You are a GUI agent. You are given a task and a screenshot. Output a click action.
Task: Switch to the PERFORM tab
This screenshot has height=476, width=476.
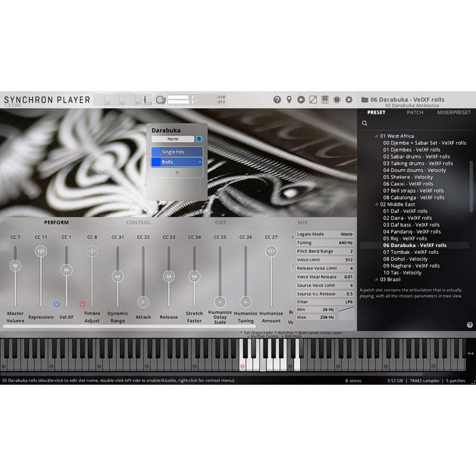pyautogui.click(x=57, y=222)
